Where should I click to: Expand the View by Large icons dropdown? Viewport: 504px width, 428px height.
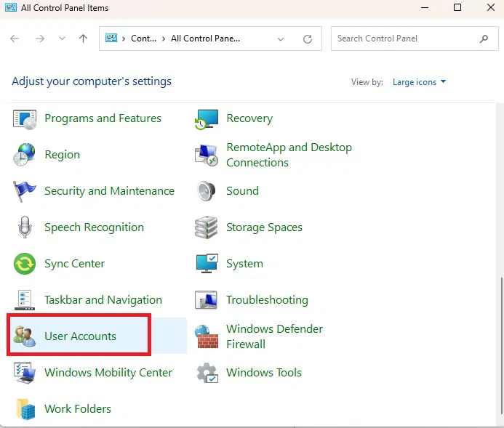point(420,82)
